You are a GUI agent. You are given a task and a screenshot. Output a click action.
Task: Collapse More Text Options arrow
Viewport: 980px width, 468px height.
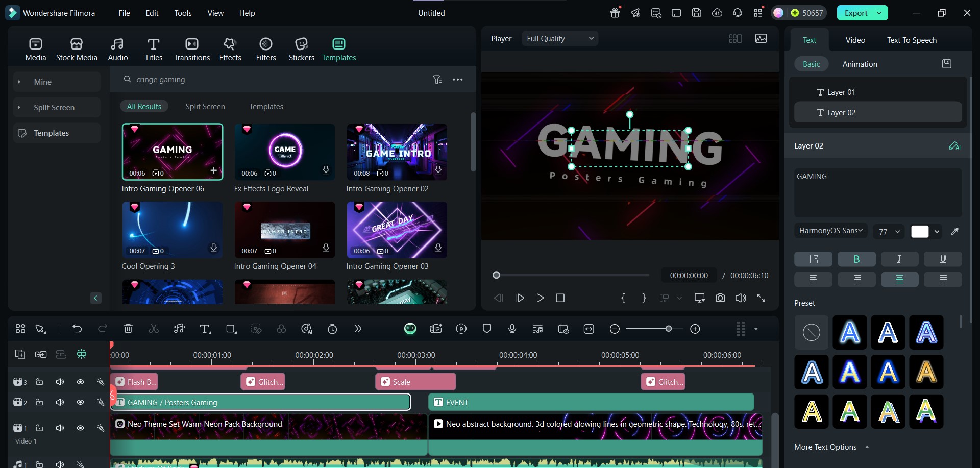click(x=867, y=447)
